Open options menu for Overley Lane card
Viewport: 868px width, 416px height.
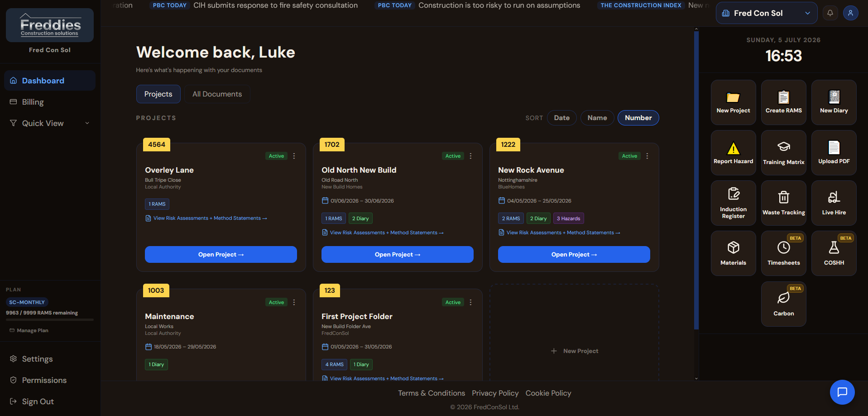(294, 156)
